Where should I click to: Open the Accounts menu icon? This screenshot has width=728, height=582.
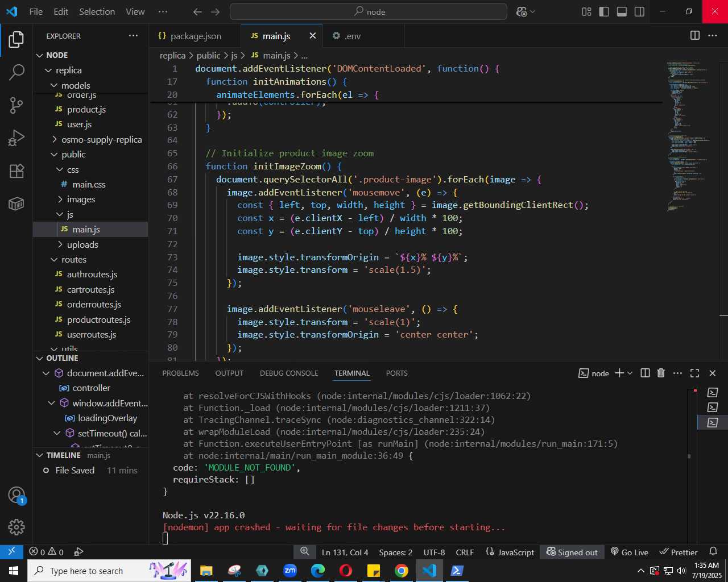click(x=16, y=495)
